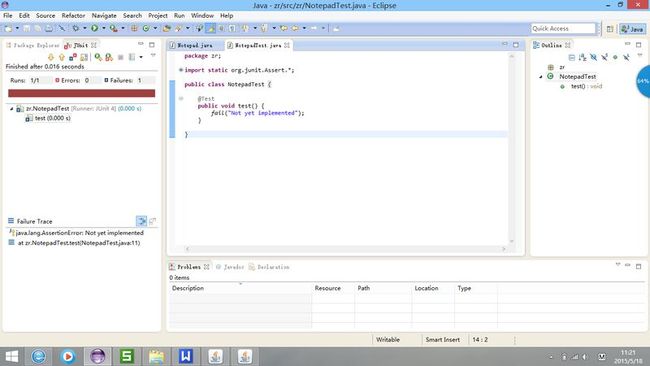Click the Windows Start button
The image size is (650, 366).
coord(12,356)
